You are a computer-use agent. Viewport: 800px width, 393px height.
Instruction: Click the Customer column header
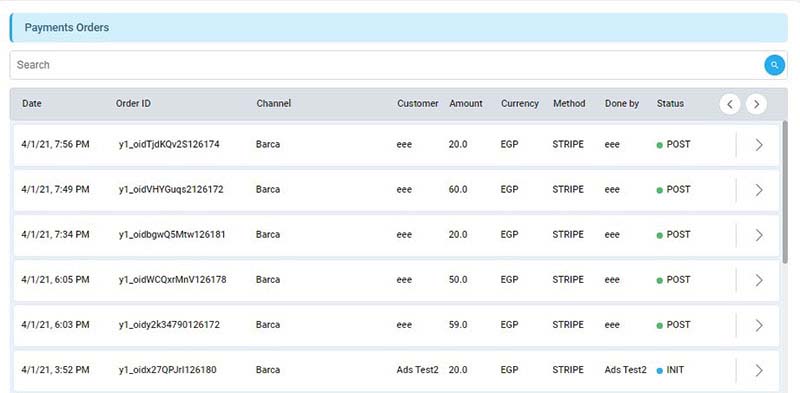[x=418, y=104]
